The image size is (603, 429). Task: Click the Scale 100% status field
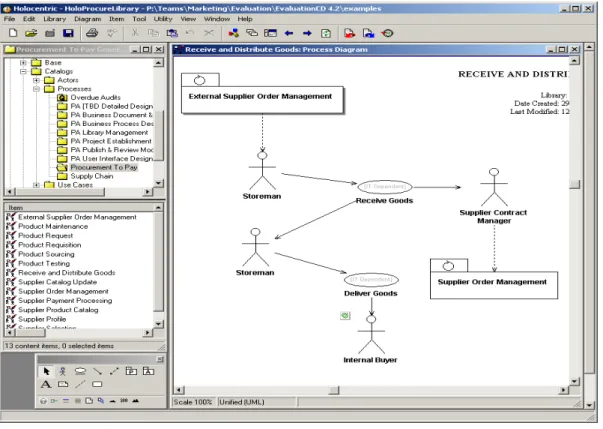point(193,402)
